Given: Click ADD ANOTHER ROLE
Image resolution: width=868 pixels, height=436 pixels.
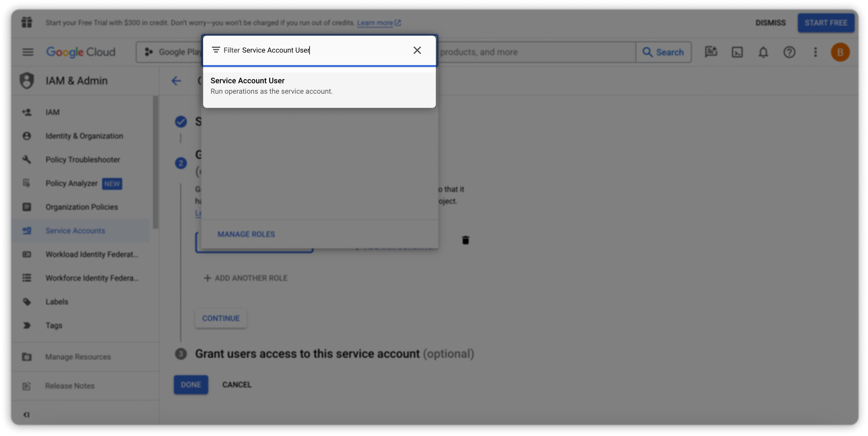Looking at the screenshot, I should (246, 278).
